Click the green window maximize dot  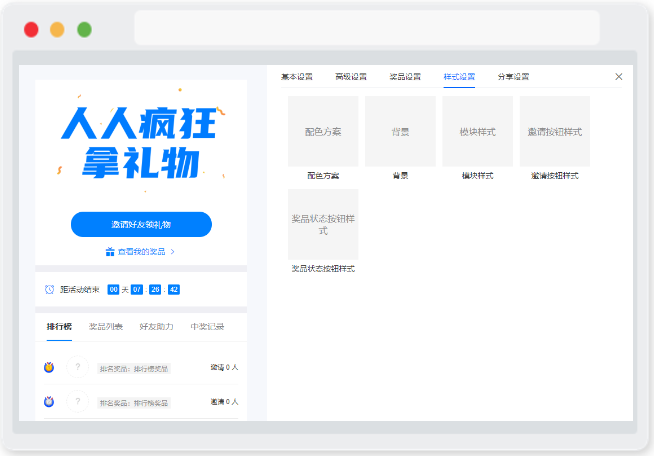point(85,30)
